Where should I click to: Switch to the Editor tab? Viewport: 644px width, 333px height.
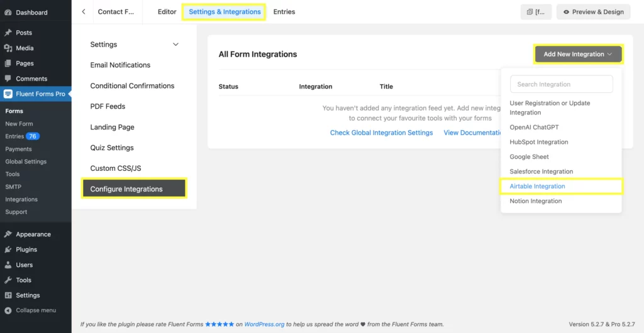click(167, 12)
